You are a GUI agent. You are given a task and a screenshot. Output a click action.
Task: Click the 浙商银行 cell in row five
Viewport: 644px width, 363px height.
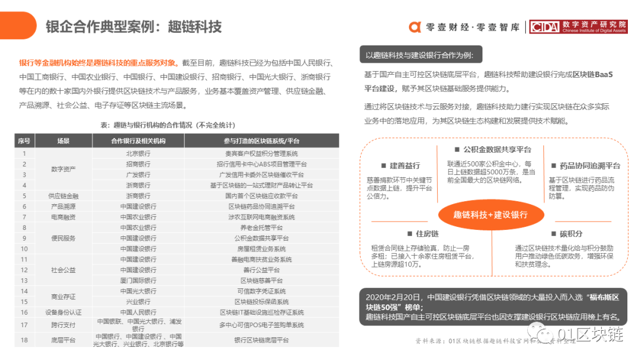click(138, 196)
